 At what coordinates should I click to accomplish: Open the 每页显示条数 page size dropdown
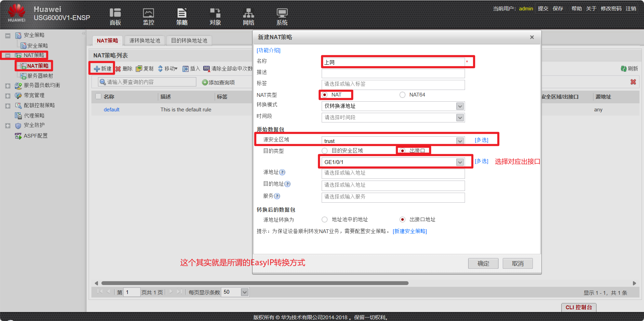(x=244, y=292)
